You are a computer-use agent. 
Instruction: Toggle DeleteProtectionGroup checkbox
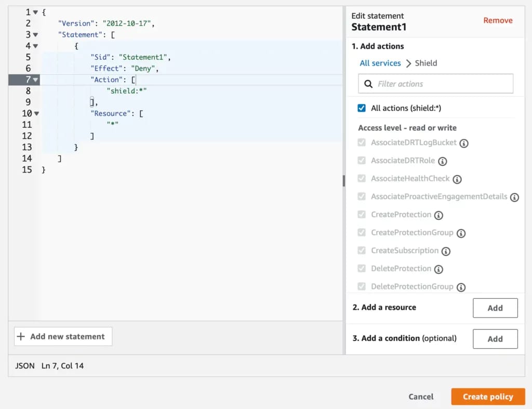(x=362, y=286)
